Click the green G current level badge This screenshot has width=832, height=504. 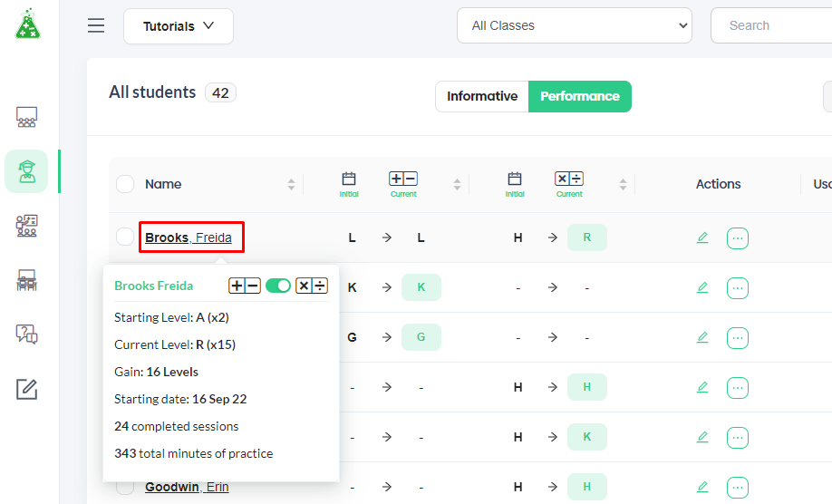pos(421,337)
